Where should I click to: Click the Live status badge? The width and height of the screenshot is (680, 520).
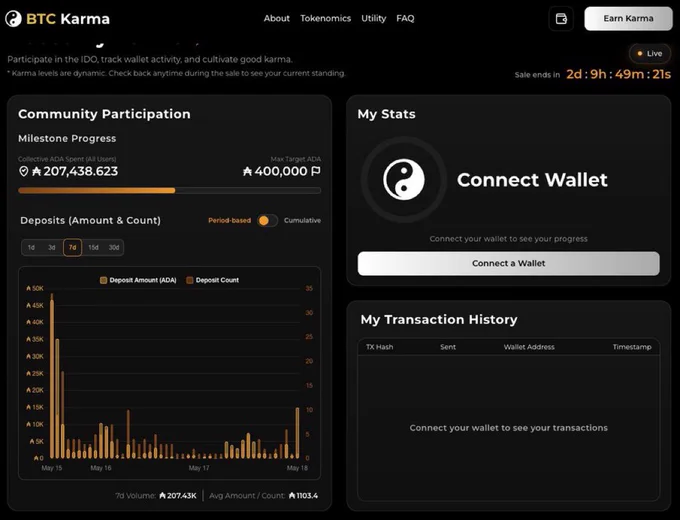(650, 53)
